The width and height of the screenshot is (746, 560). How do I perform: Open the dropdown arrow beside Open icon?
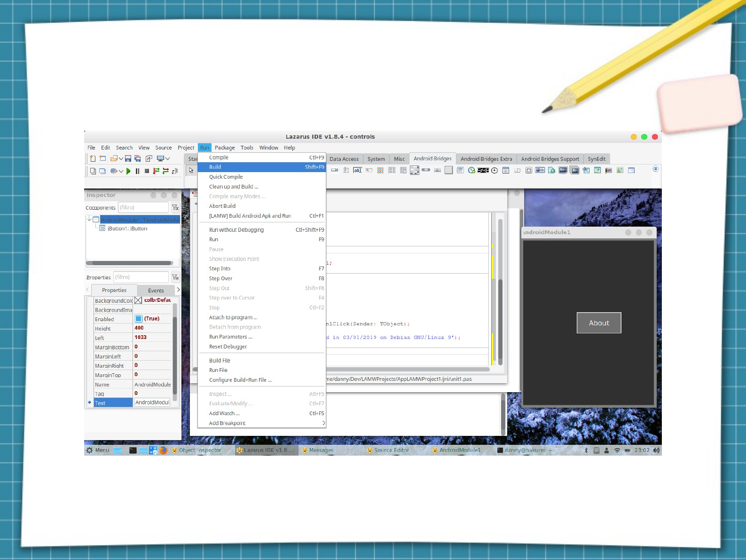[121, 159]
